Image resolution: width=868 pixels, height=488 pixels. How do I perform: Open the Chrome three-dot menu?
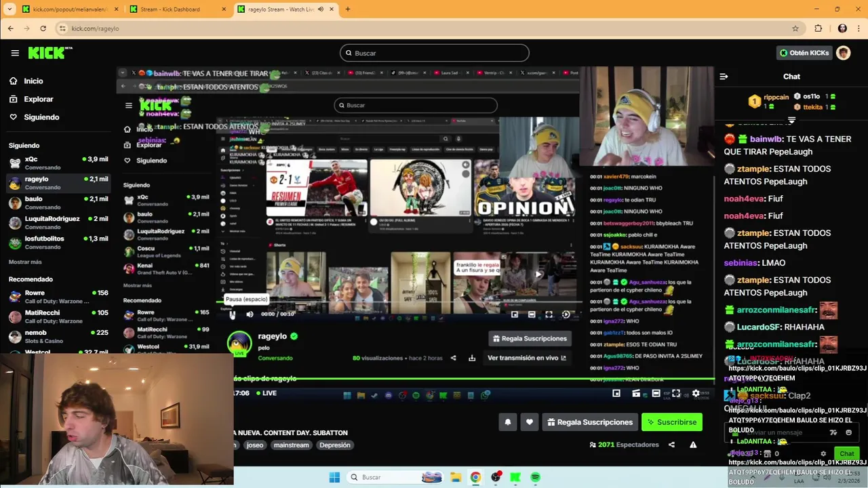(x=859, y=28)
